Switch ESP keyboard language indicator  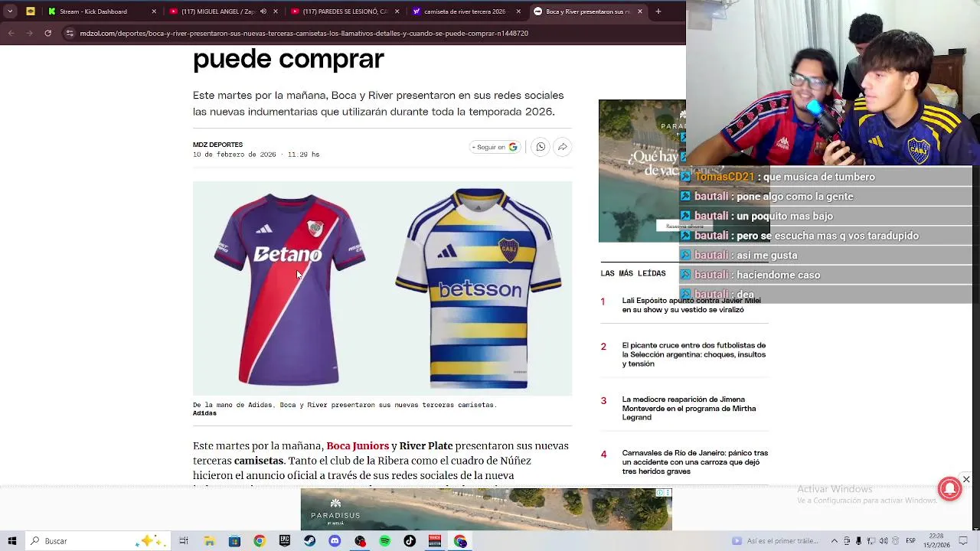click(910, 541)
